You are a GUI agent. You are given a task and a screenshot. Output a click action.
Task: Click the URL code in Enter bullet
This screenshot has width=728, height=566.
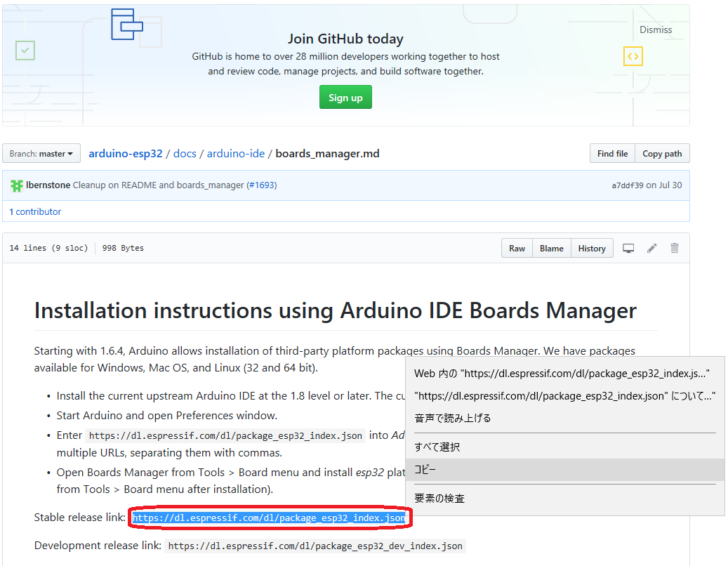(225, 435)
